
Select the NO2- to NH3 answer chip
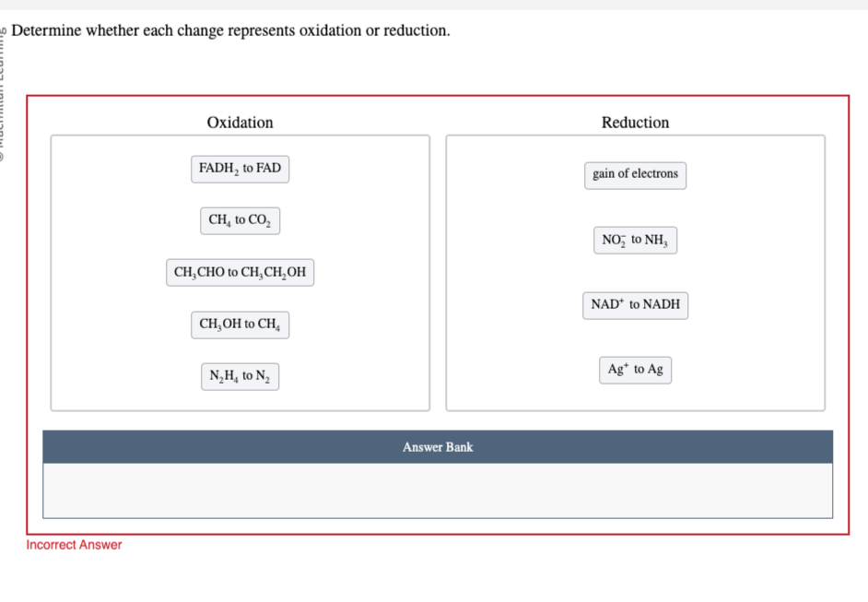(635, 240)
